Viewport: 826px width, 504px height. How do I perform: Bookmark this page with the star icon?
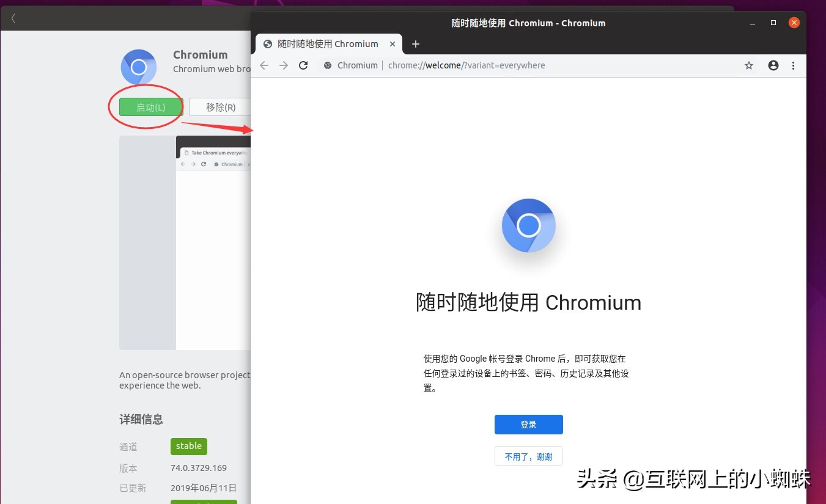click(749, 65)
